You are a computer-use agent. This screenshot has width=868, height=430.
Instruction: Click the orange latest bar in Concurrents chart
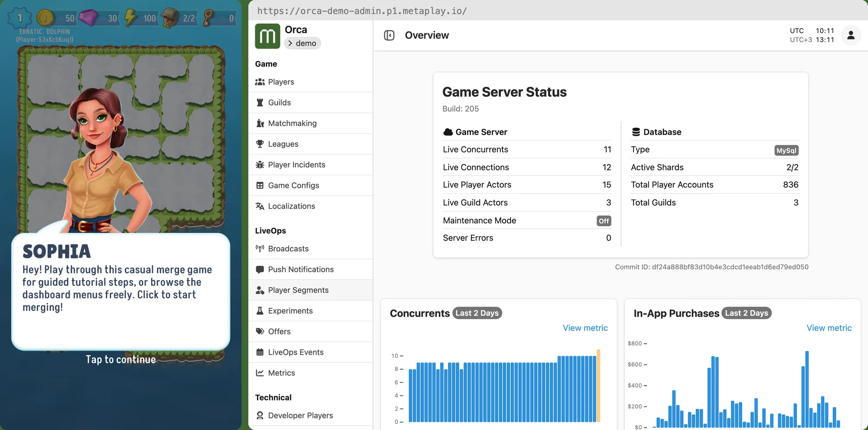598,386
